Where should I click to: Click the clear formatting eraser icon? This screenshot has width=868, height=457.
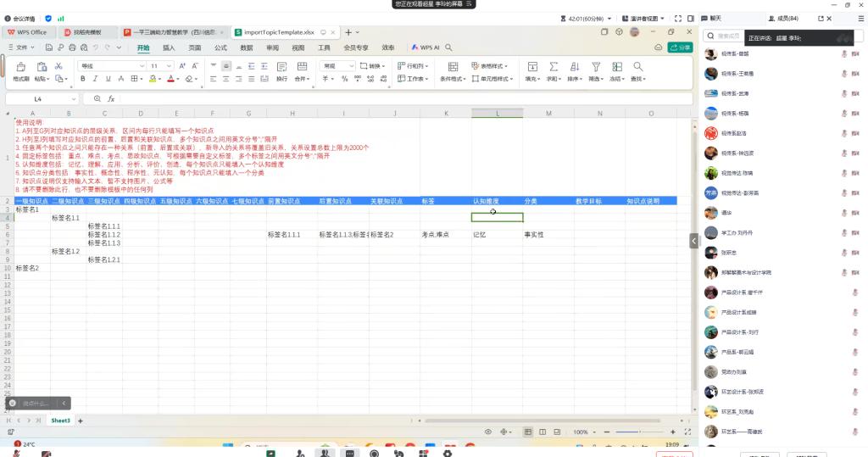[x=189, y=79]
